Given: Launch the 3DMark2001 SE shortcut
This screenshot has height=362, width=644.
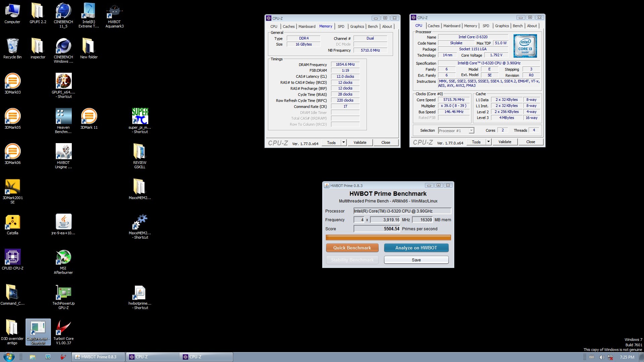Looking at the screenshot, I should (12, 191).
